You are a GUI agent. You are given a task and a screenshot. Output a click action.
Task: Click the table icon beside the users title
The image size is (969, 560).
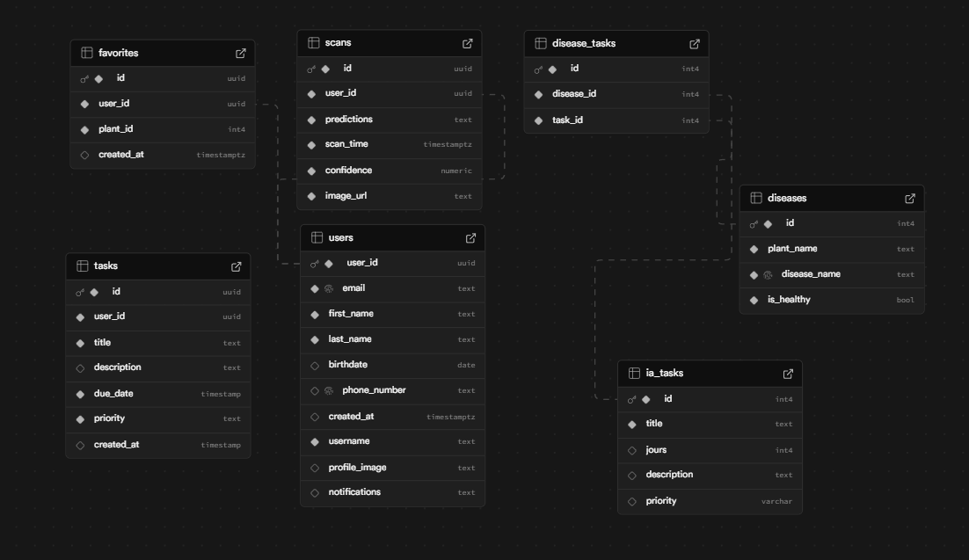(x=317, y=238)
